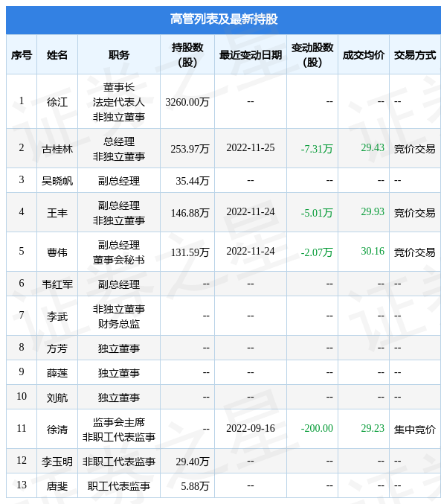Click 徐江's position 董事长 法定代表人

(x=119, y=95)
